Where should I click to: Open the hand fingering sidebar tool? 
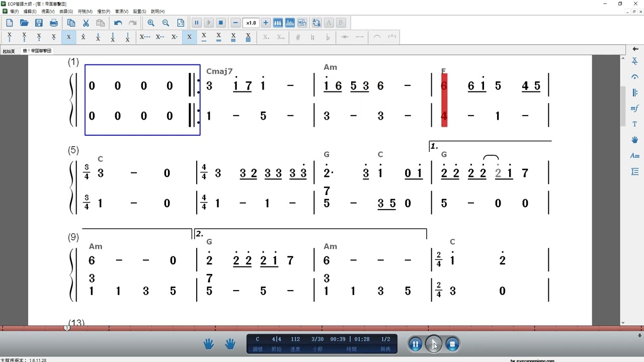(x=635, y=139)
